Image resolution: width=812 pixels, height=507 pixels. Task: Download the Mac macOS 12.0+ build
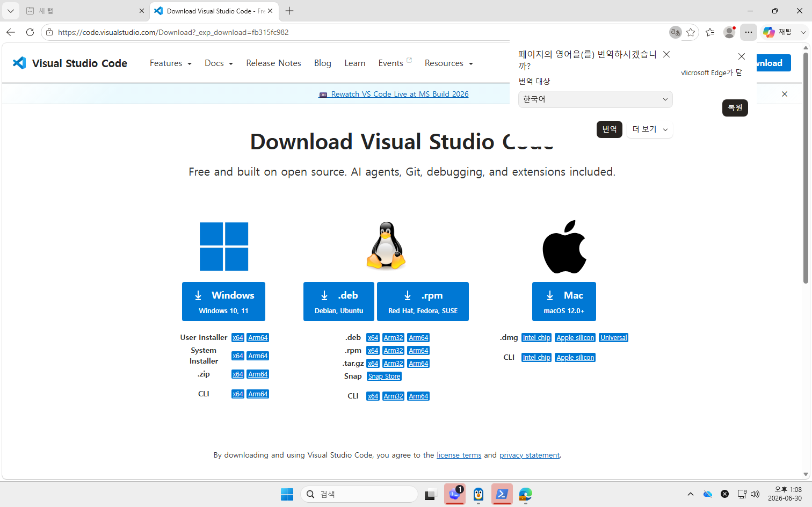click(564, 301)
